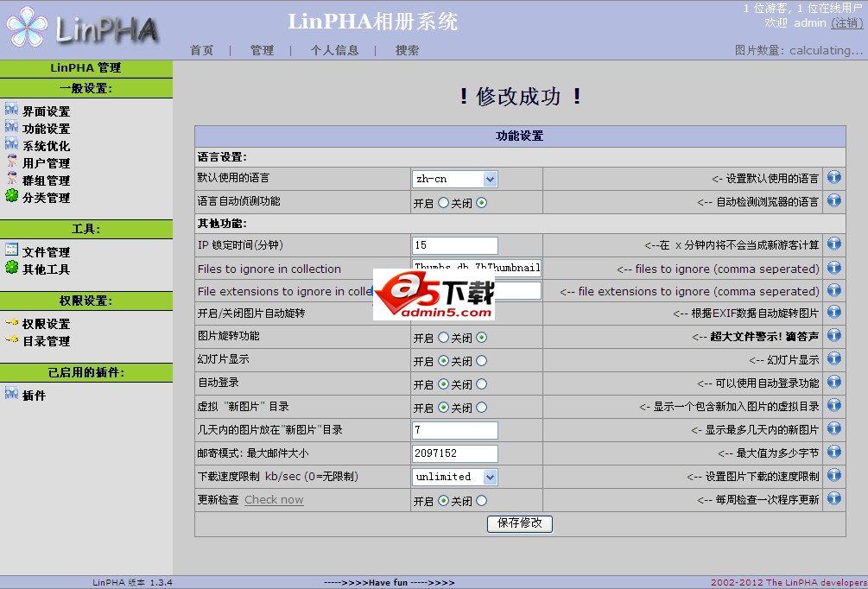Show info for 幻灯片显示 row
The width and height of the screenshot is (868, 589).
(x=834, y=358)
